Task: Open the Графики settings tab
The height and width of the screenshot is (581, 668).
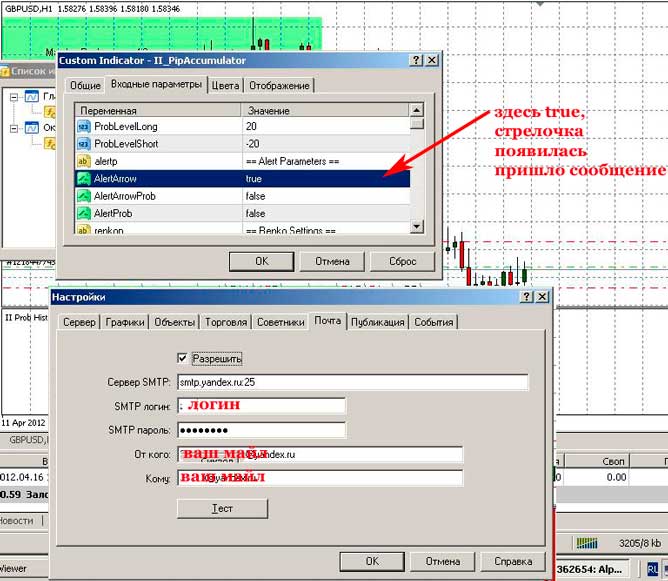Action: [125, 322]
